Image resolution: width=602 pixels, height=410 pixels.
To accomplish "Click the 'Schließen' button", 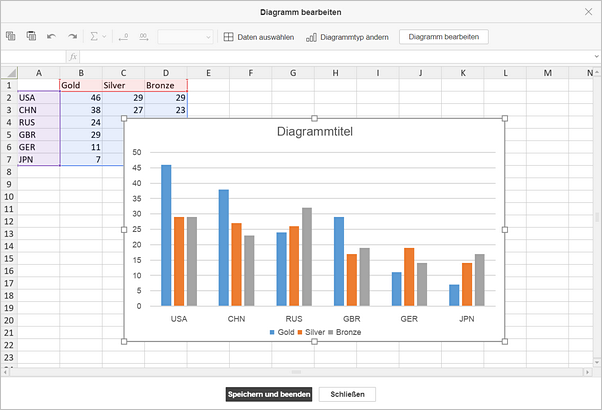I will tap(347, 394).
